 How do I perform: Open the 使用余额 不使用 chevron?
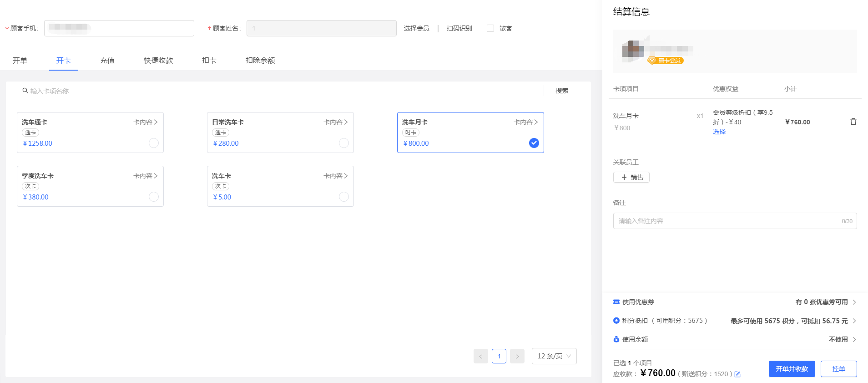(x=854, y=339)
